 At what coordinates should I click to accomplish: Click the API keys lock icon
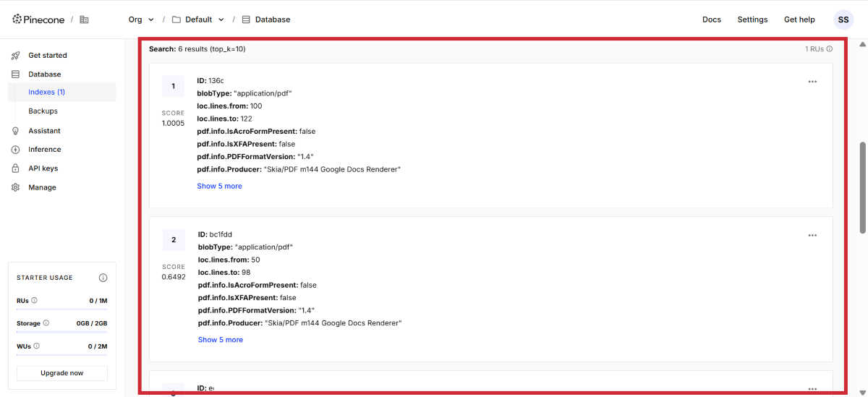click(15, 168)
